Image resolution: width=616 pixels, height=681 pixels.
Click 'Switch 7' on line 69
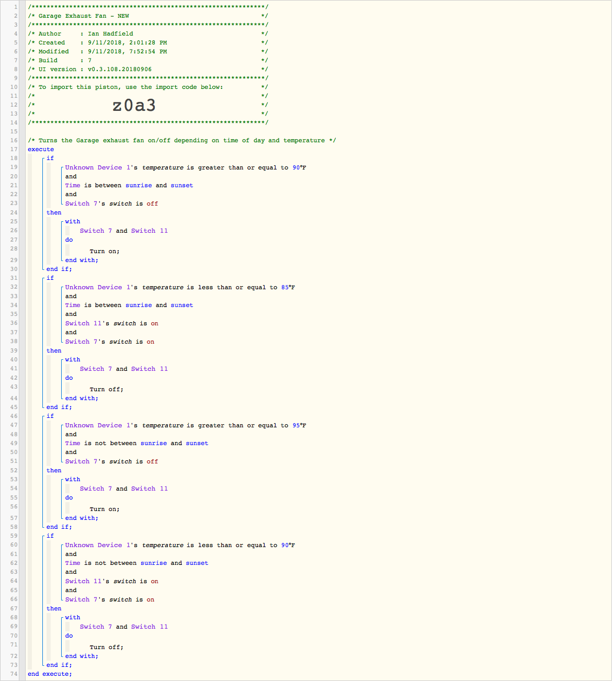tap(96, 627)
